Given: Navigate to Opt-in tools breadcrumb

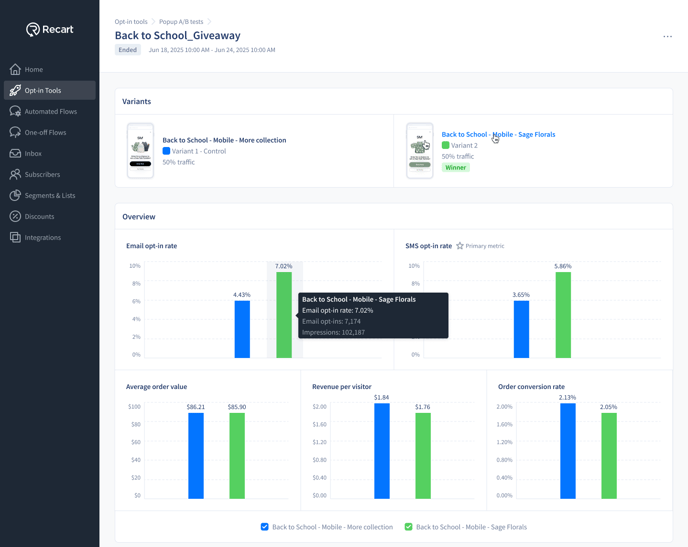Looking at the screenshot, I should (x=131, y=21).
